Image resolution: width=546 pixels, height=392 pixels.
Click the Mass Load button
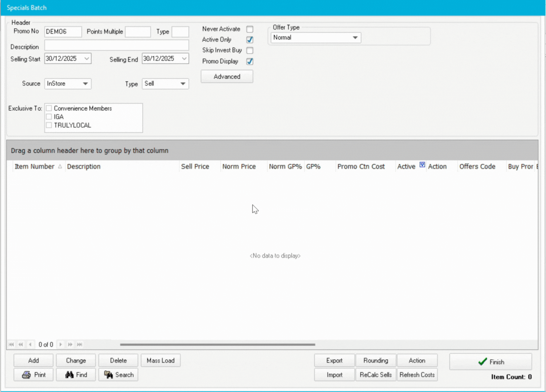coord(160,361)
